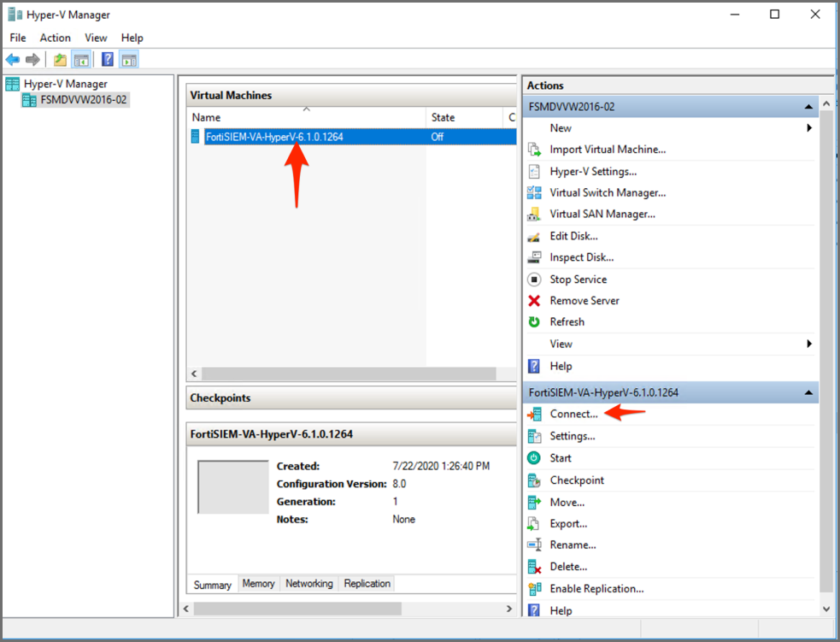840x642 pixels.
Task: Click the Import Virtual Machine icon
Action: (534, 150)
